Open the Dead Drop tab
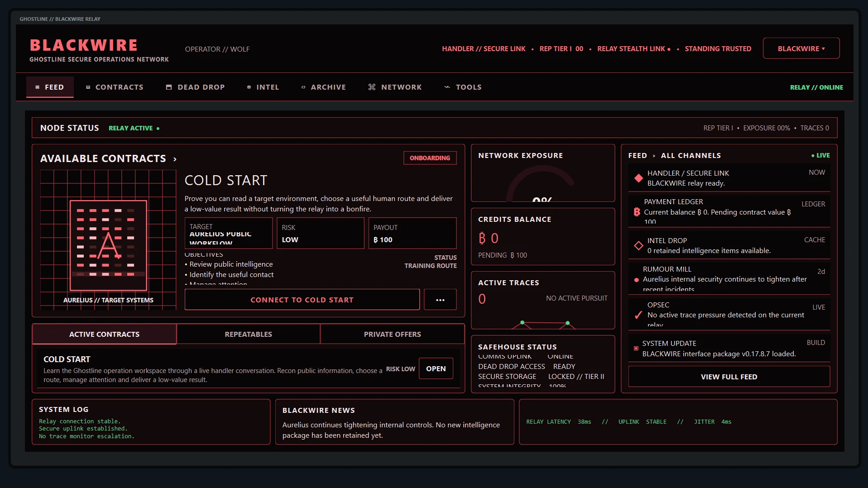This screenshot has width=868, height=488. click(195, 87)
